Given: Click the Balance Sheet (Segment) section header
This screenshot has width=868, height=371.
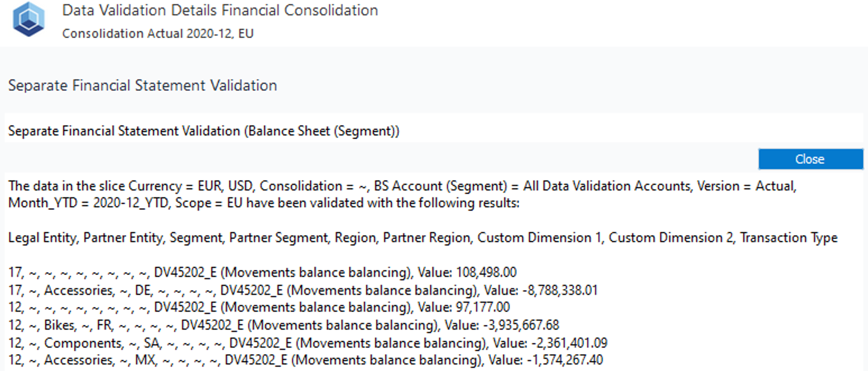Looking at the screenshot, I should (204, 131).
